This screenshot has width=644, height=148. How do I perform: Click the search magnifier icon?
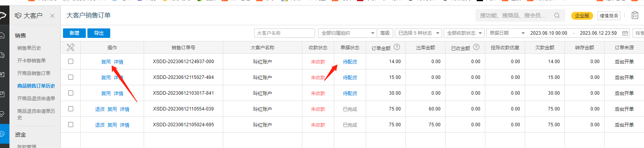(557, 15)
